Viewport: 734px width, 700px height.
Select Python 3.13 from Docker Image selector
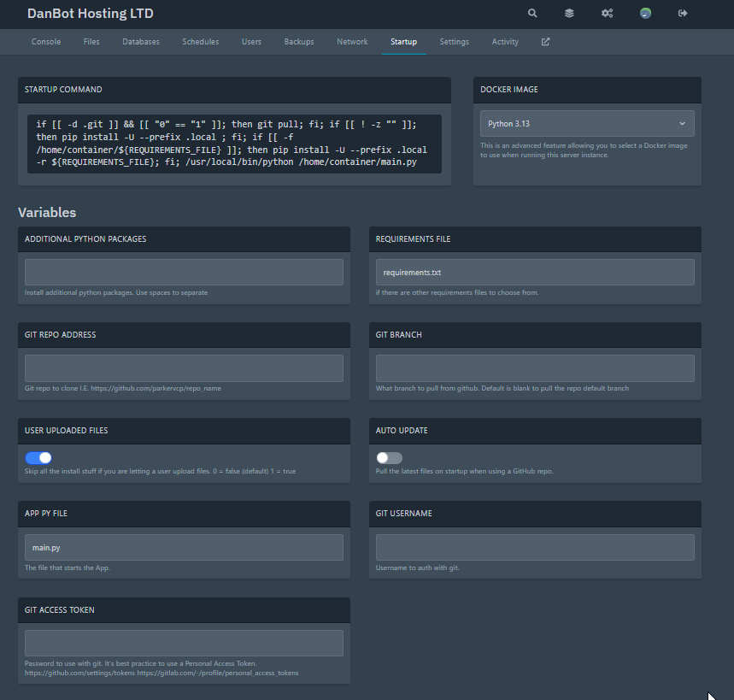click(x=586, y=123)
